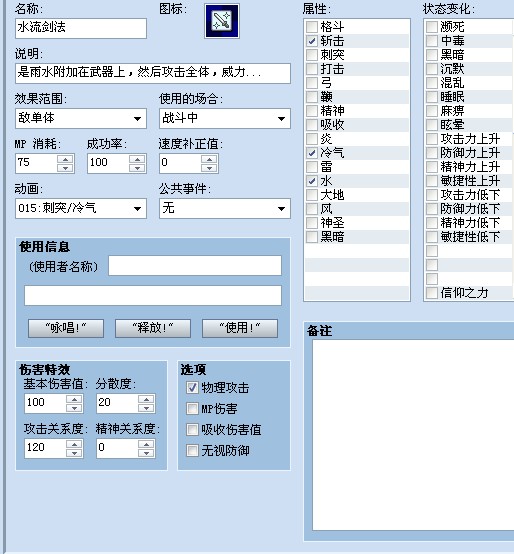
Task: Uncheck the 冷气 attribute checkbox
Action: [312, 153]
